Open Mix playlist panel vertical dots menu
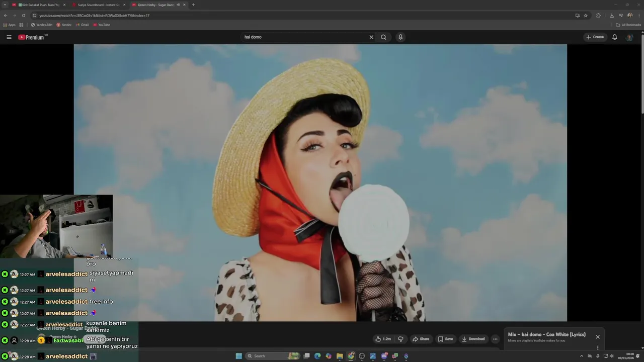644x362 pixels. point(598,347)
